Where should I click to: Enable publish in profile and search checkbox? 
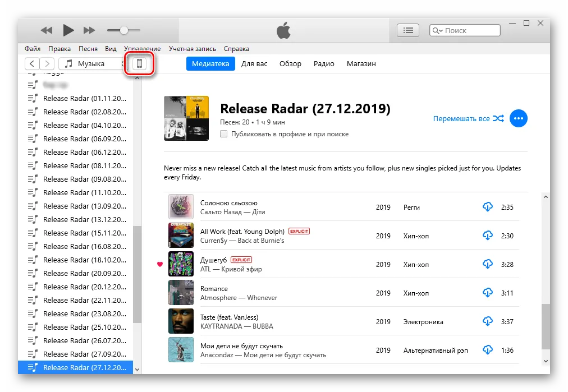tap(224, 134)
